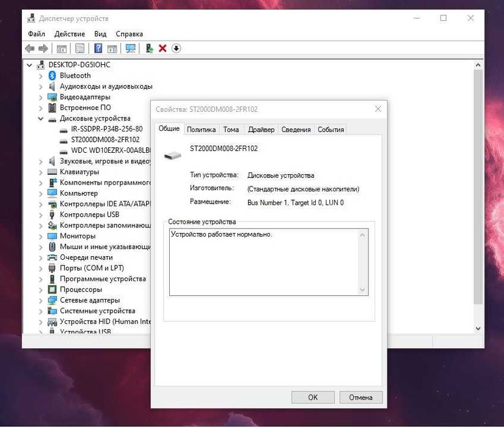Screen dimensions: 504x428
Task: Expand Аудиовходы и аудиовыходы category
Action: [40, 87]
